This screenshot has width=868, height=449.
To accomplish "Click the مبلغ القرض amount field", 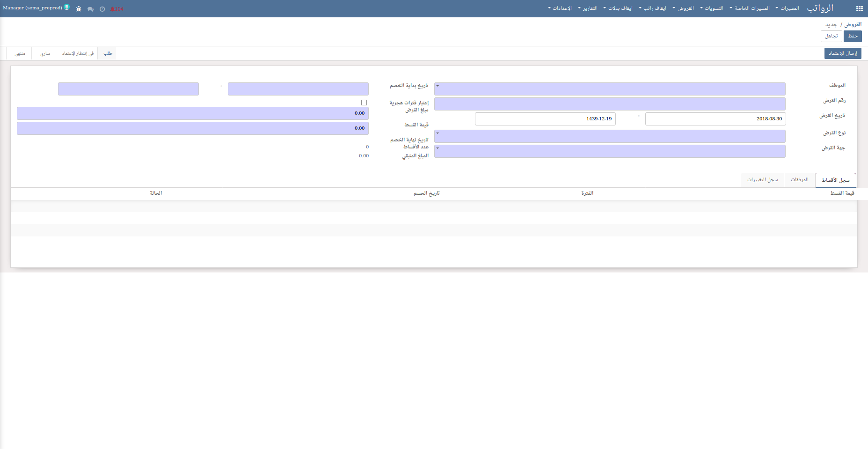I will pos(193,113).
